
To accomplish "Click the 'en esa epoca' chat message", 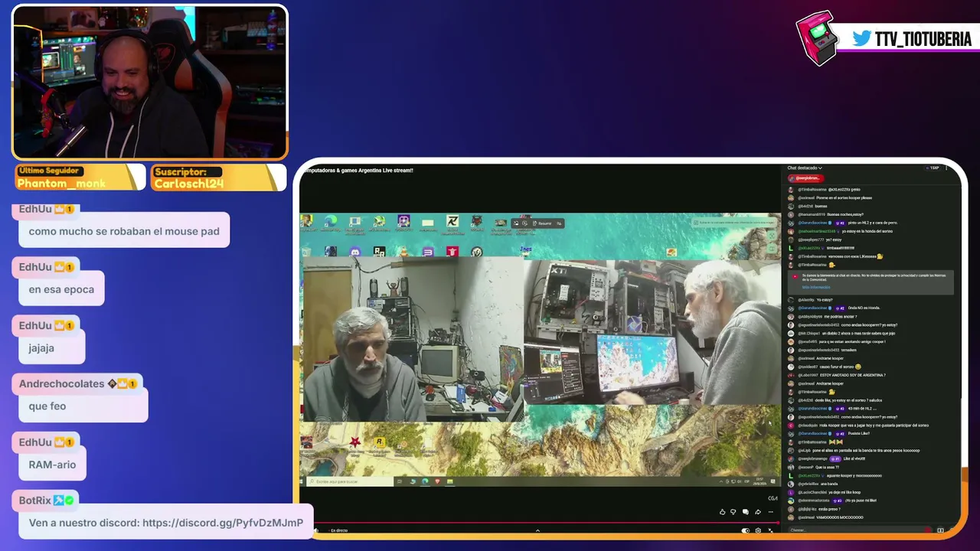I will 61,289.
